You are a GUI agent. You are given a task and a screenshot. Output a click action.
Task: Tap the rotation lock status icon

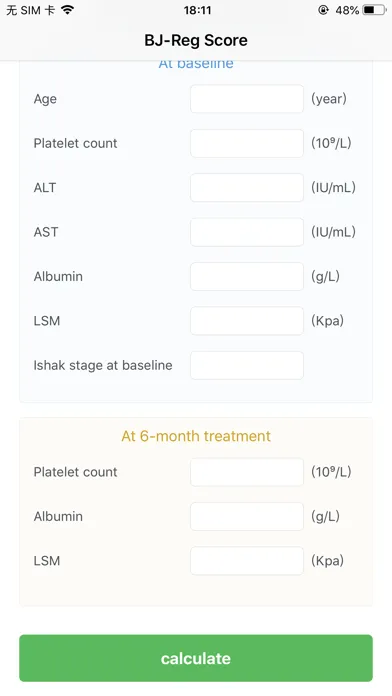324,10
